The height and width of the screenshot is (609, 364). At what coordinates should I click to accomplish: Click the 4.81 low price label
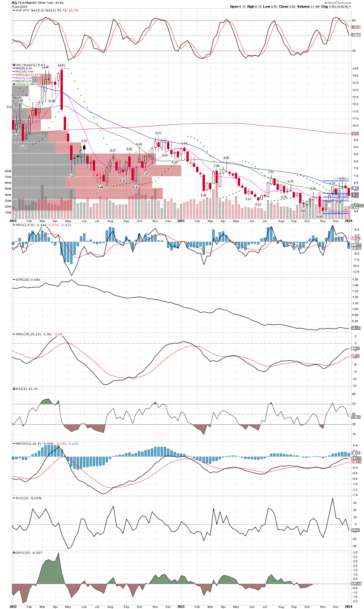[x=303, y=211]
